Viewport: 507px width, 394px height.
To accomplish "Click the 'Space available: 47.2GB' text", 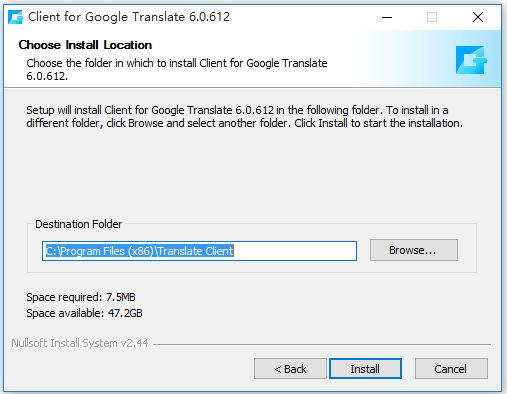I will (84, 313).
